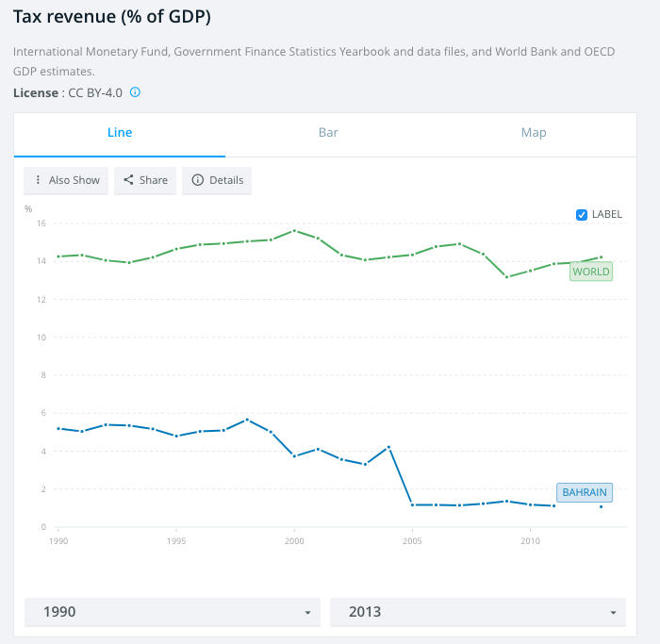The image size is (660, 644).
Task: Click the World line peak at 2000
Action: (294, 230)
